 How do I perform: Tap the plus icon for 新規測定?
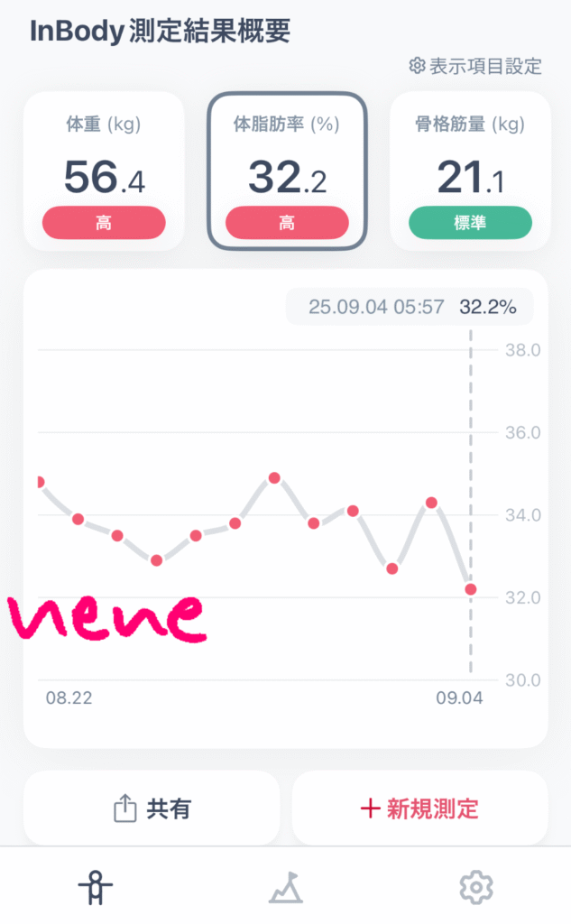(x=369, y=808)
